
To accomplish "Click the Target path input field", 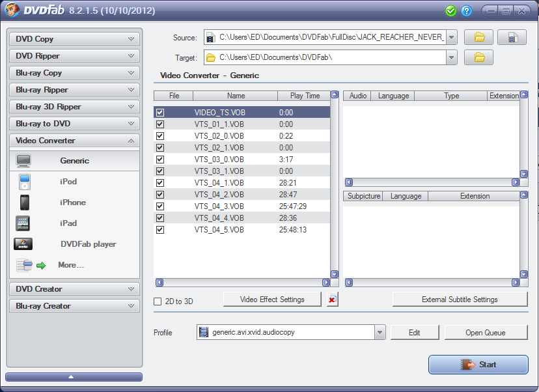I will (x=325, y=57).
